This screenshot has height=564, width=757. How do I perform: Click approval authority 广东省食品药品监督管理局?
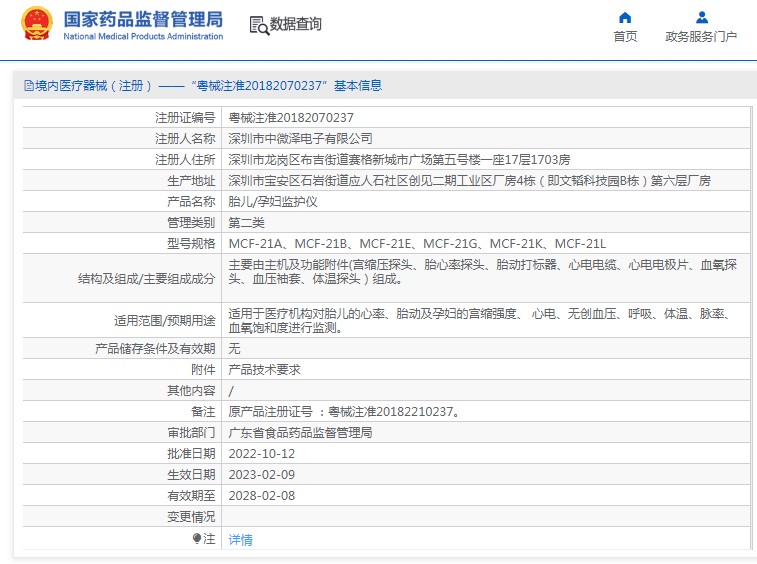[x=300, y=432]
